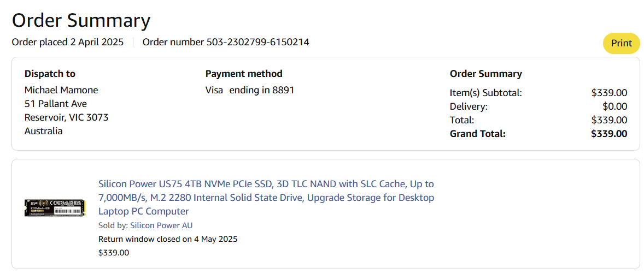Image resolution: width=644 pixels, height=274 pixels.
Task: Click the Order placed 2 April 2025 text
Action: coord(68,42)
